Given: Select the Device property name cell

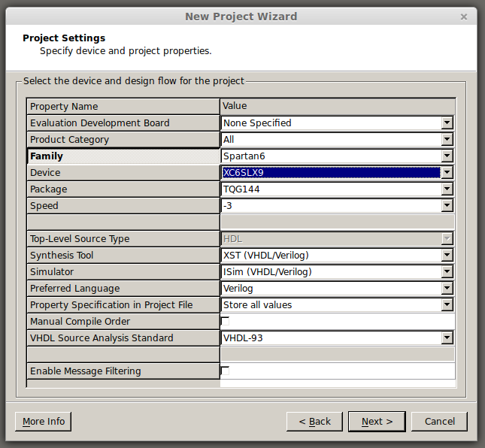Looking at the screenshot, I should click(123, 173).
